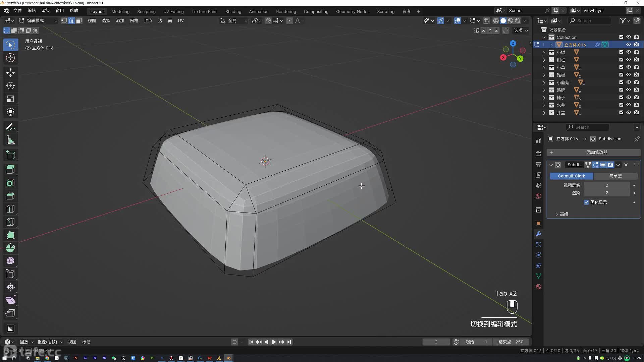This screenshot has height=362, width=644.
Task: Uncheck 优化显示 checkbox
Action: coord(586,202)
